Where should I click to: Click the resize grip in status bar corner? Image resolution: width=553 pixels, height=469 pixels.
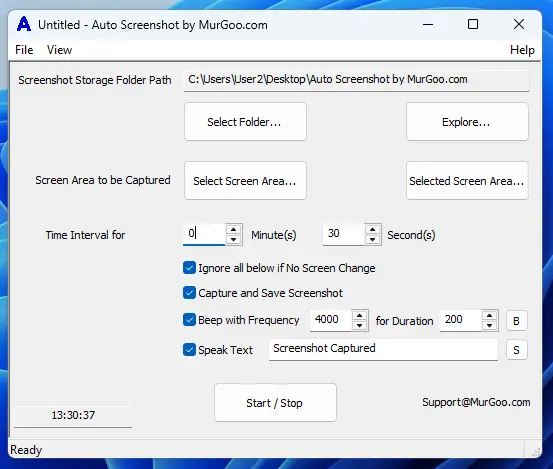pos(535,451)
